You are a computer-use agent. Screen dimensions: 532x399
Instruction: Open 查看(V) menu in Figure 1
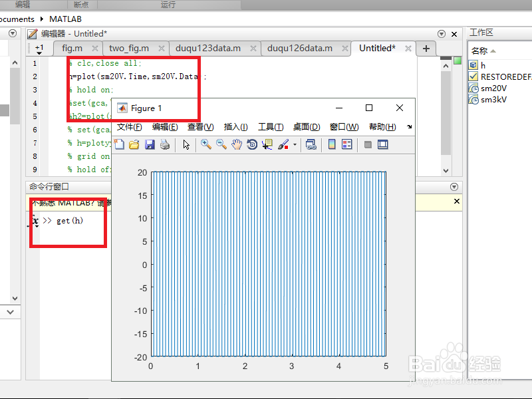[x=201, y=127]
